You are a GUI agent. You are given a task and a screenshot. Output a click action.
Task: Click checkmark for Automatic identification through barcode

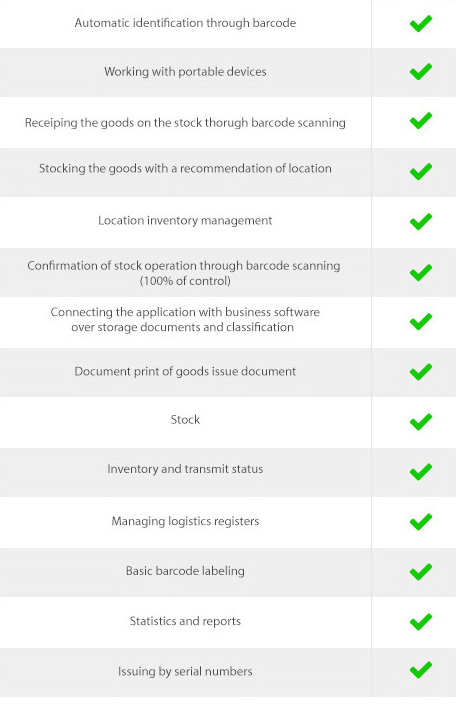[x=421, y=24]
